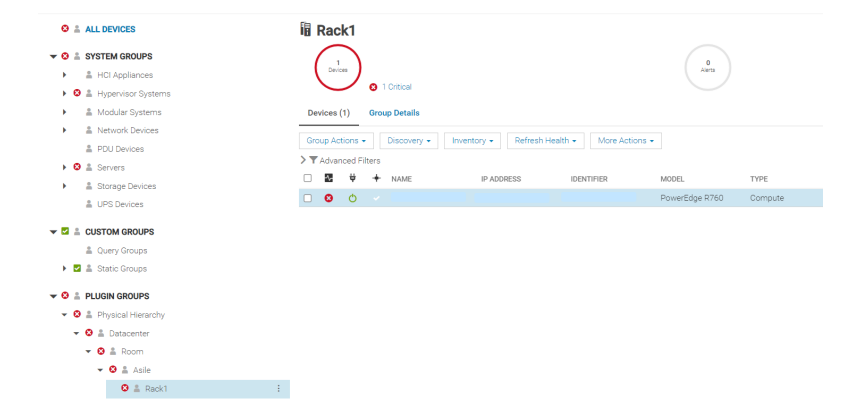This screenshot has height=419, width=856.
Task: Click the green power icon in PowerEdge R760 row
Action: point(353,198)
